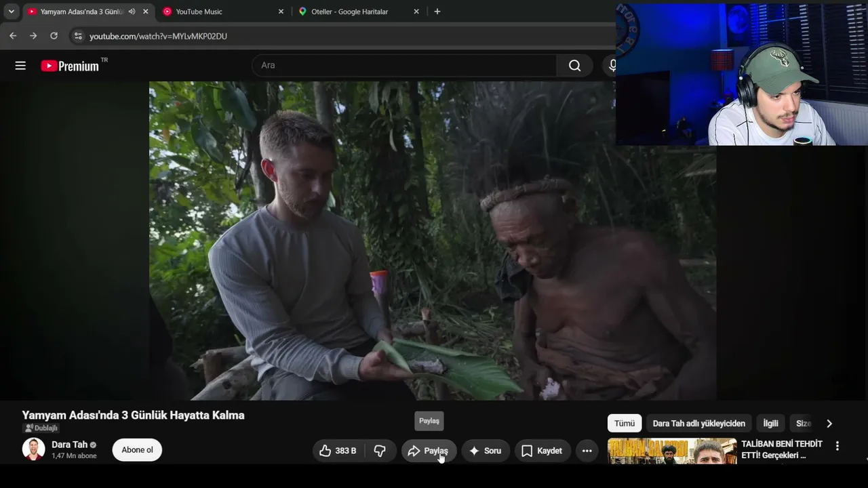Image resolution: width=868 pixels, height=488 pixels.
Task: Close the YouTube Music tab
Action: click(281, 12)
